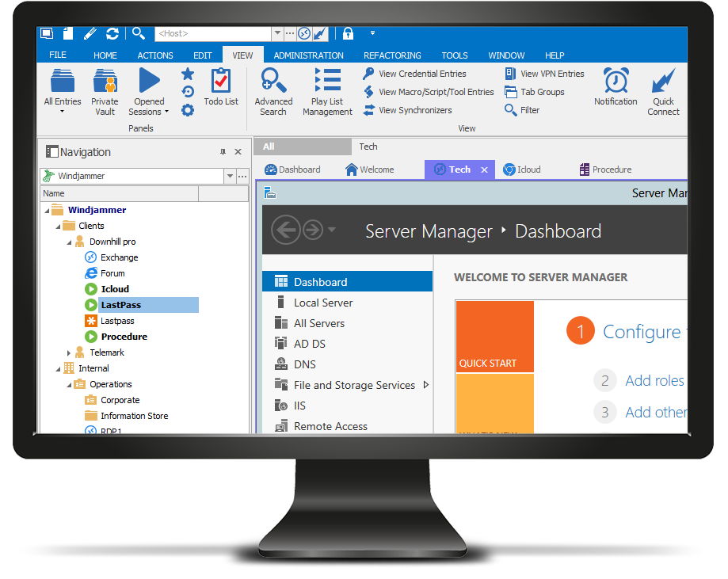Switch to the TOOLS ribbon tab
The width and height of the screenshot is (728, 579).
(x=455, y=55)
